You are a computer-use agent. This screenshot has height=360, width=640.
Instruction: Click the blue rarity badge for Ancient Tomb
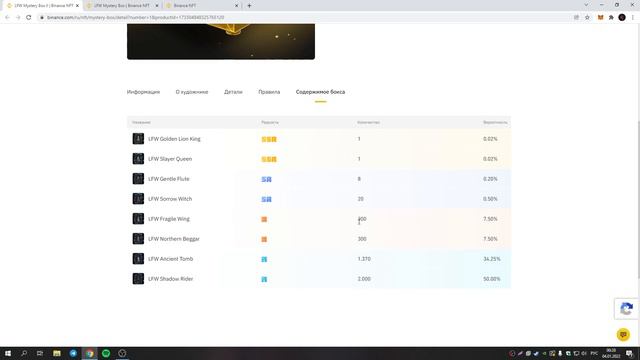[264, 260]
